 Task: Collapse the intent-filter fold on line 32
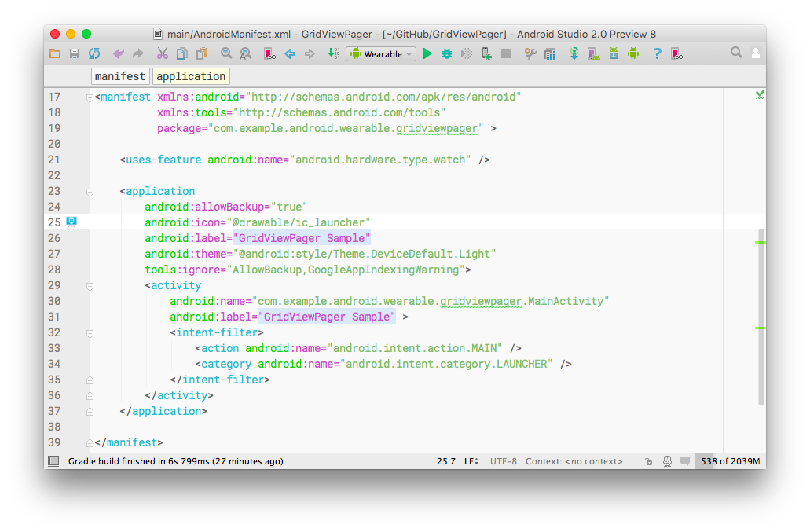pos(90,333)
